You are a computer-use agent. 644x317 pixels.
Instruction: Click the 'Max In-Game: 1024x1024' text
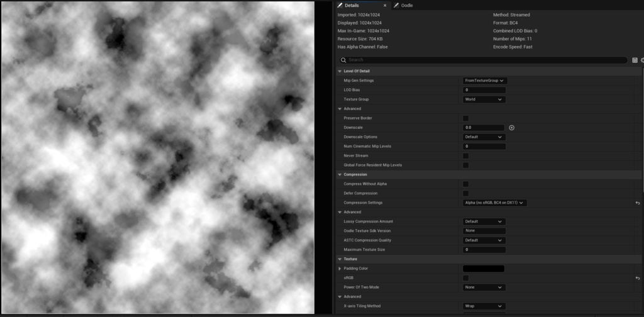pyautogui.click(x=364, y=31)
